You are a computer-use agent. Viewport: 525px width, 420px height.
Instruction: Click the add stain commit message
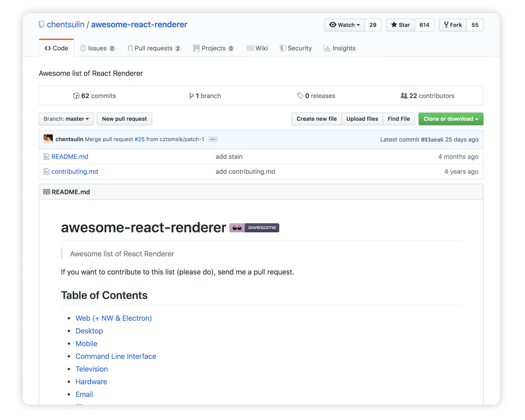click(229, 156)
